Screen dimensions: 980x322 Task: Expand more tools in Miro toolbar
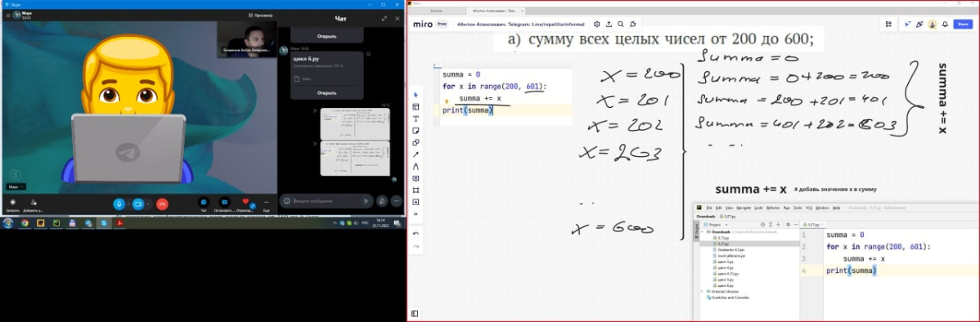coord(416,213)
